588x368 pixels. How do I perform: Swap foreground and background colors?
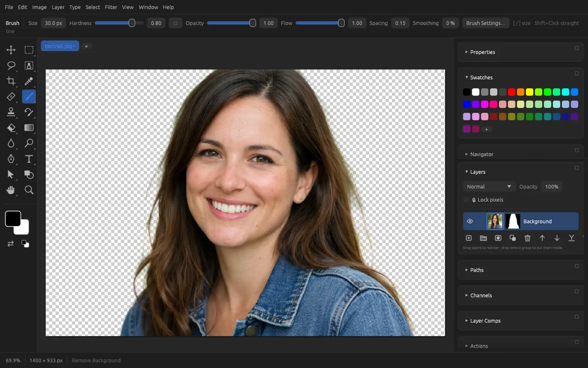(10, 244)
